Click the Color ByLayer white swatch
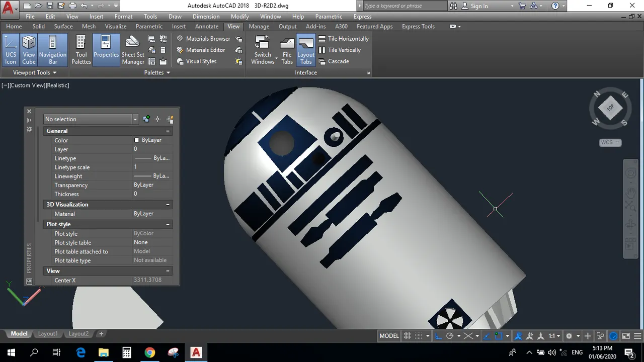The image size is (644, 362). coord(136,140)
